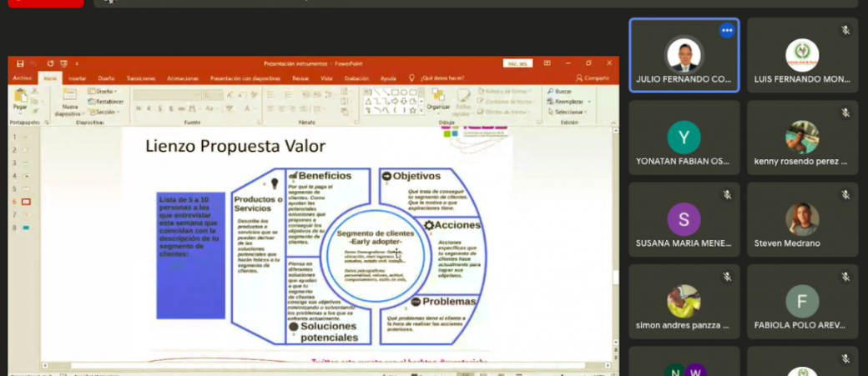Click the Compartir share button

click(593, 78)
